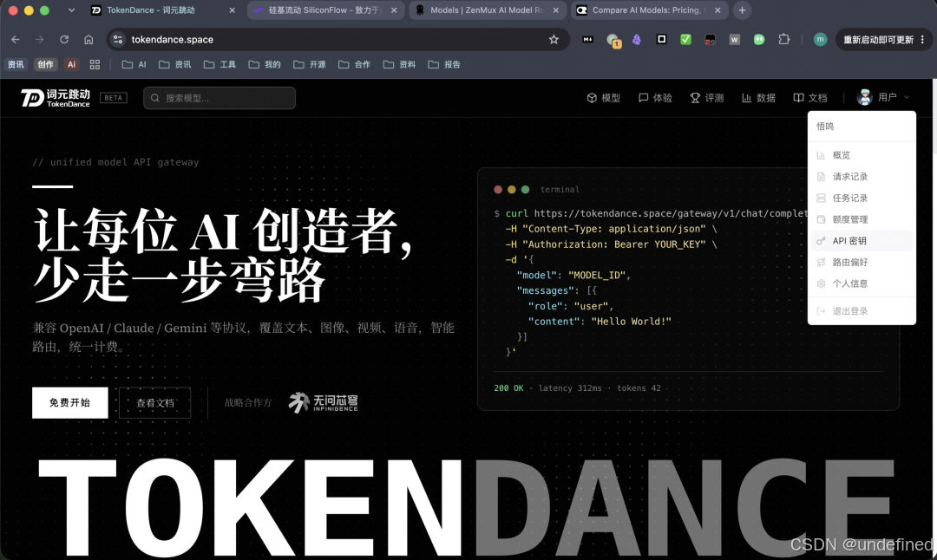Open the site information icon in address bar
937x560 pixels.
point(118,39)
